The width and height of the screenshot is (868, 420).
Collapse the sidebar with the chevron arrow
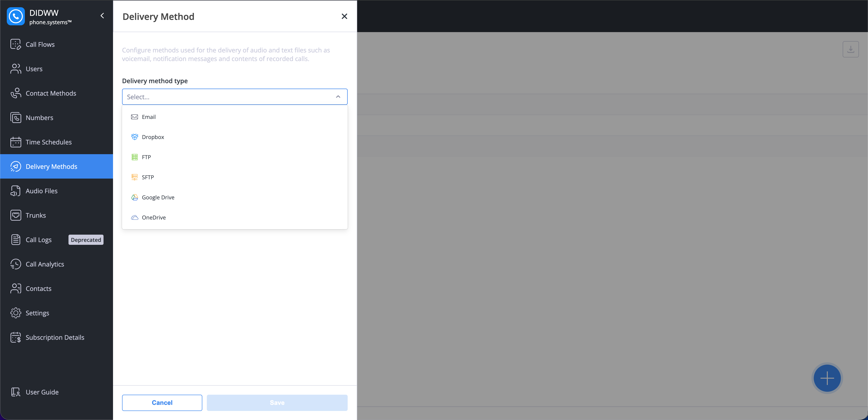tap(102, 16)
